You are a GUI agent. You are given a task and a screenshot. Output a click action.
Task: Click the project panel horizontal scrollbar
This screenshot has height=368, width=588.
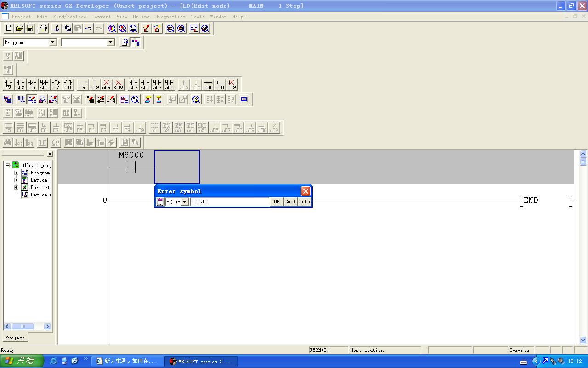tap(27, 326)
